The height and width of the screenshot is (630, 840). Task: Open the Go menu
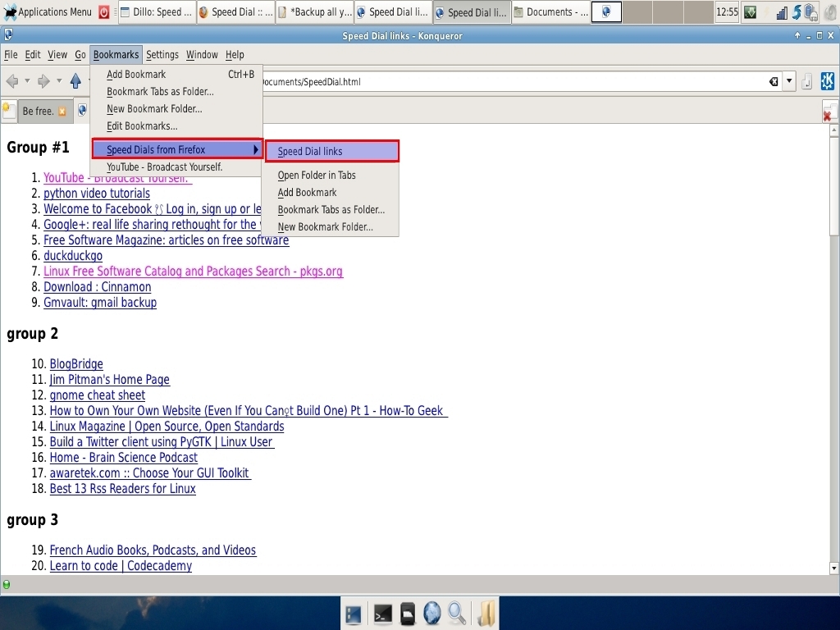click(80, 55)
